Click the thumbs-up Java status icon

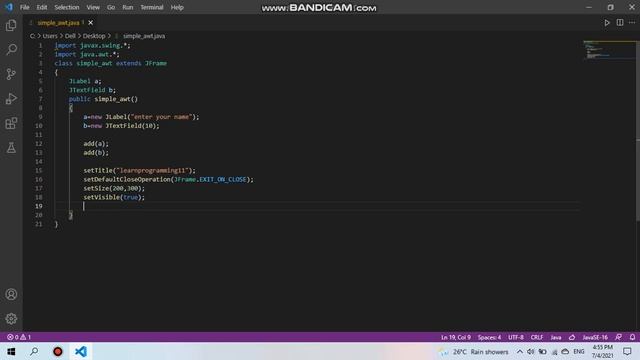coord(572,337)
